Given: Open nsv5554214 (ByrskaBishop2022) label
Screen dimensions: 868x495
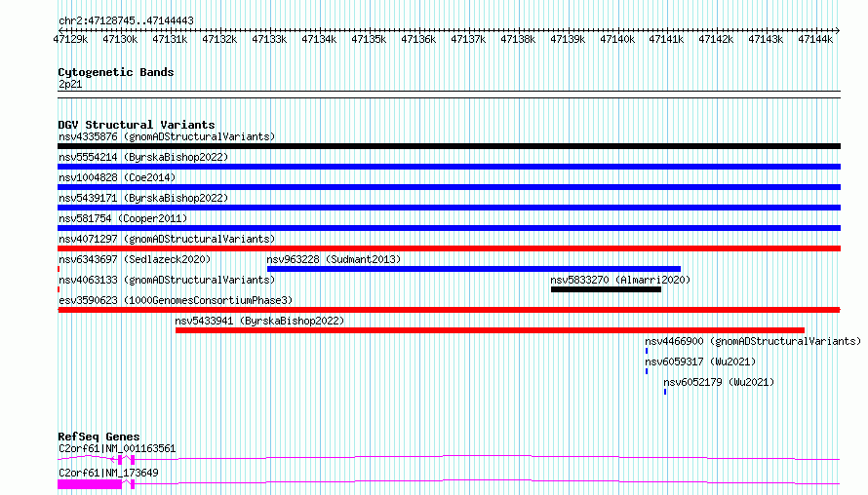Looking at the screenshot, I should click(143, 157).
